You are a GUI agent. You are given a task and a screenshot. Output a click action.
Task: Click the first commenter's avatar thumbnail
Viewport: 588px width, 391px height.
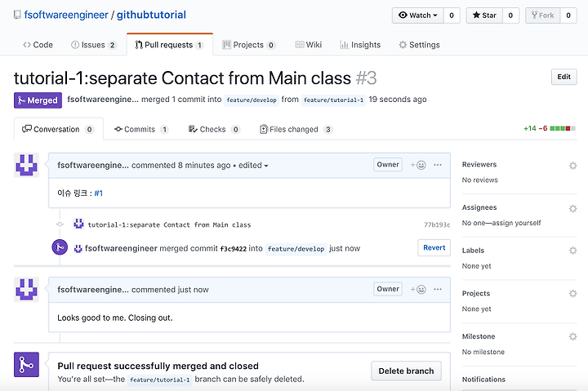(x=26, y=165)
